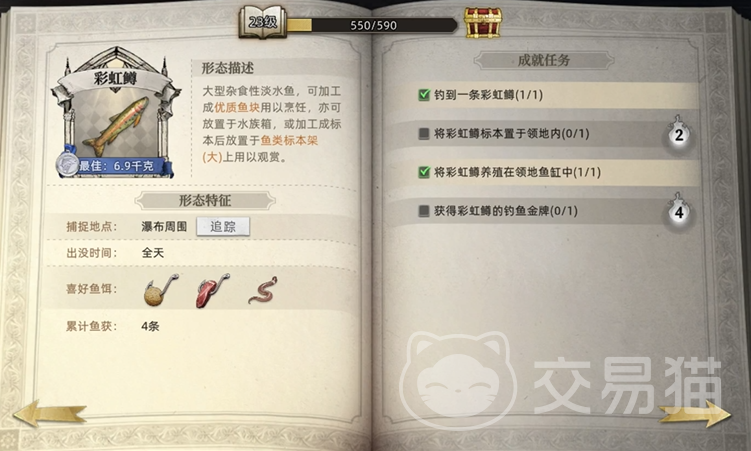Viewport: 751px width, 451px height.
Task: Click the level 23 book icon
Action: (x=262, y=22)
